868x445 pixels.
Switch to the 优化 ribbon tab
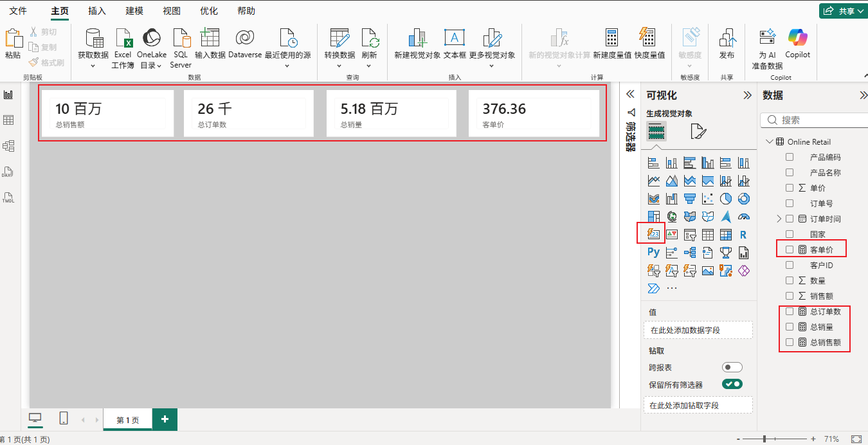coord(209,11)
